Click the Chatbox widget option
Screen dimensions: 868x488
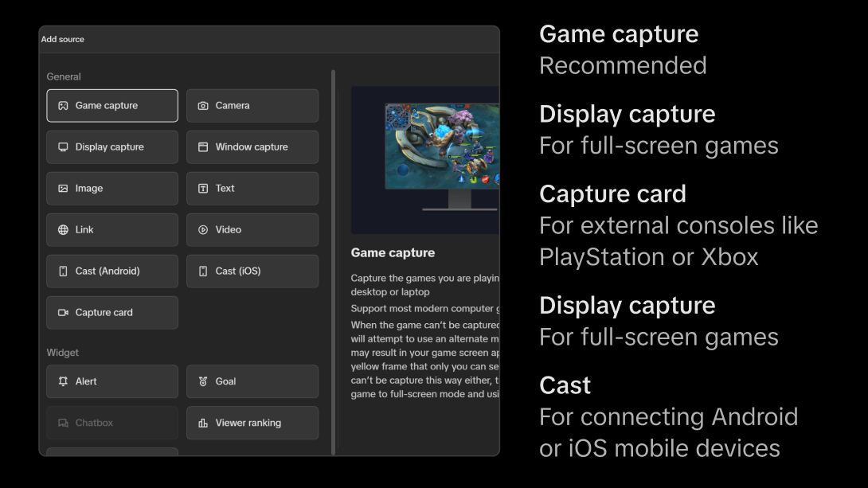tap(112, 423)
